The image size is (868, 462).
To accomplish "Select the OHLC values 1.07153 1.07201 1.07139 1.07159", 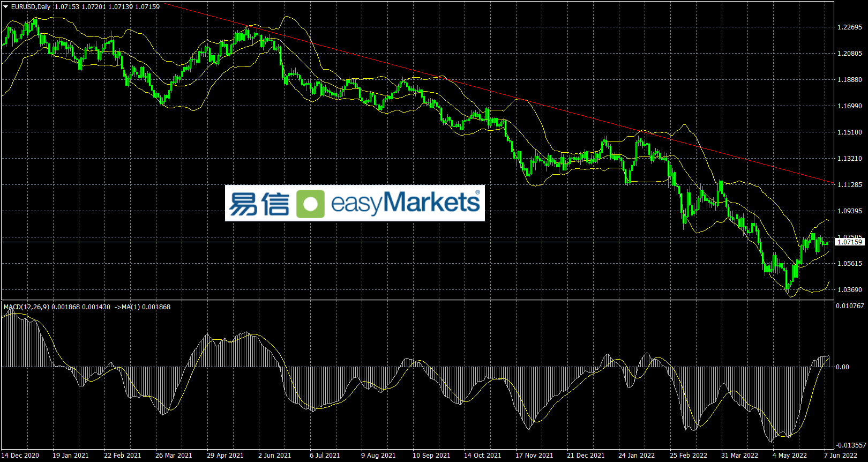I will [107, 7].
